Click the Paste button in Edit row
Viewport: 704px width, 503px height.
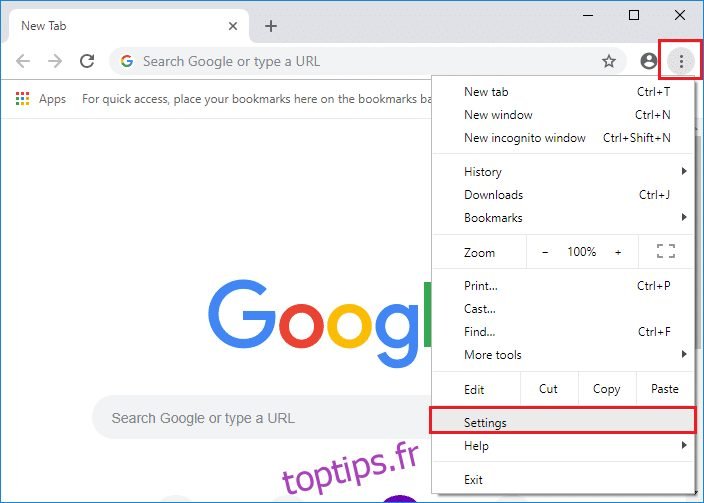point(664,389)
